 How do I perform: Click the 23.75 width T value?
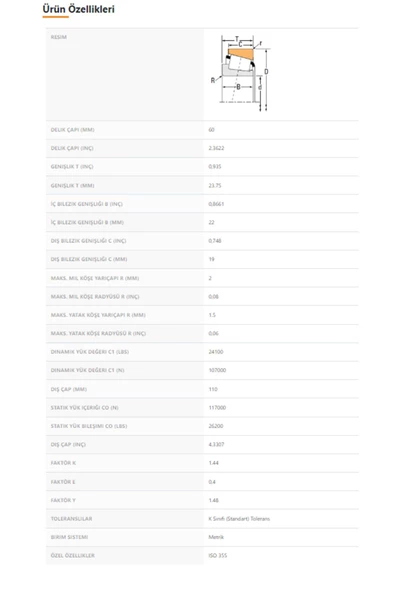215,185
